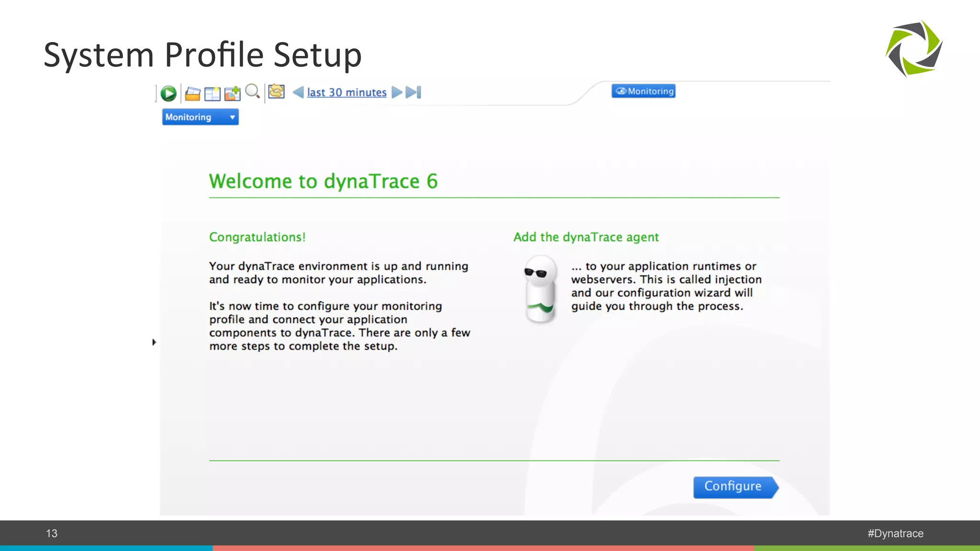
Task: Click the Congratulations! heading
Action: (257, 237)
